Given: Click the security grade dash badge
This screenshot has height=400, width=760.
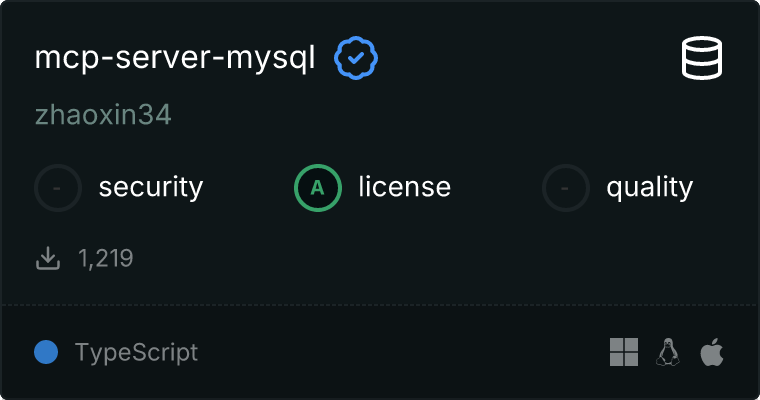Looking at the screenshot, I should coord(58,187).
